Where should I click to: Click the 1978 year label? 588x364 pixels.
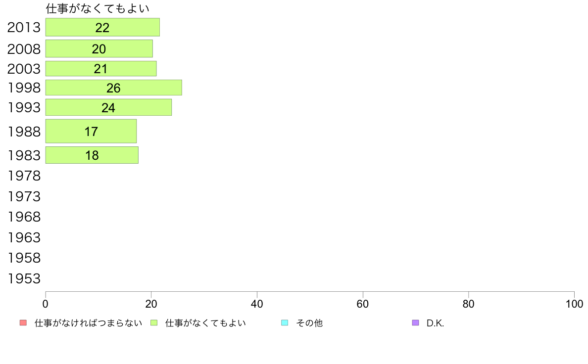(x=24, y=176)
